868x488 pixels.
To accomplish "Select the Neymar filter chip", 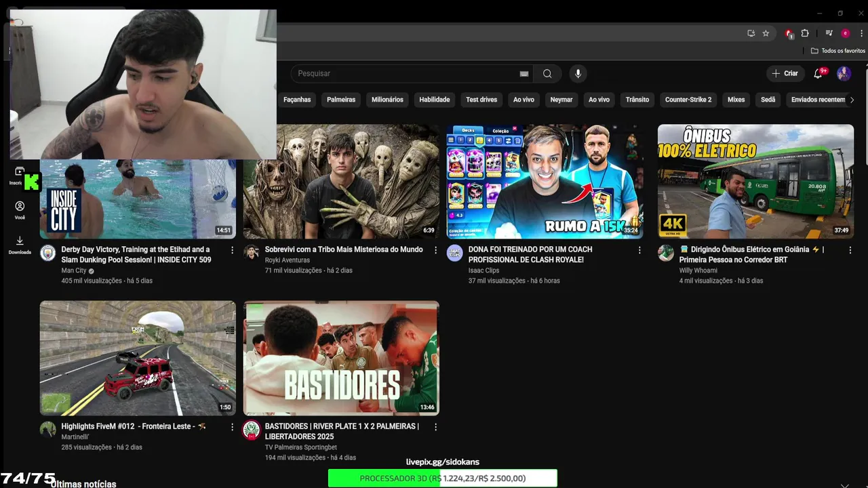I will click(561, 100).
